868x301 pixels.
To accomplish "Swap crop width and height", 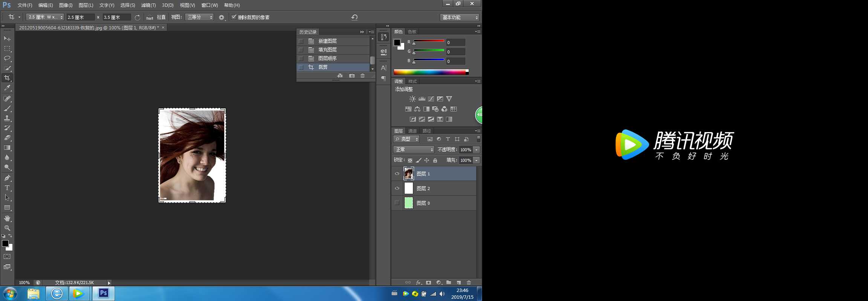I will [x=138, y=17].
